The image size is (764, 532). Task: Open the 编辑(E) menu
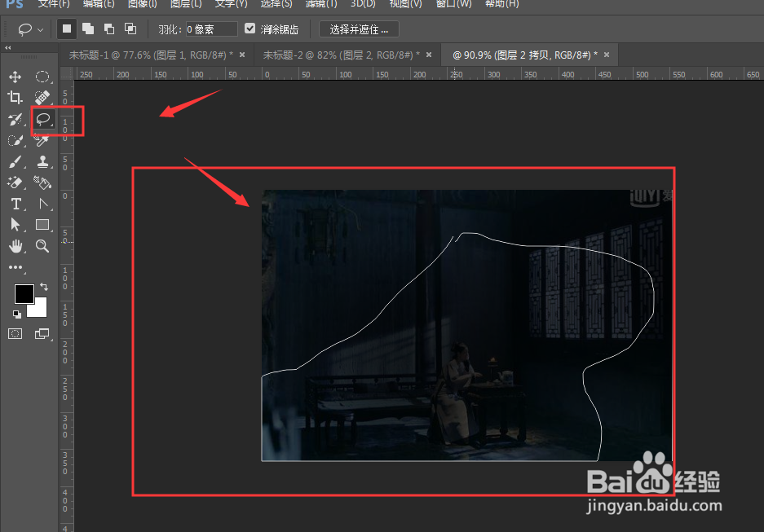[99, 4]
